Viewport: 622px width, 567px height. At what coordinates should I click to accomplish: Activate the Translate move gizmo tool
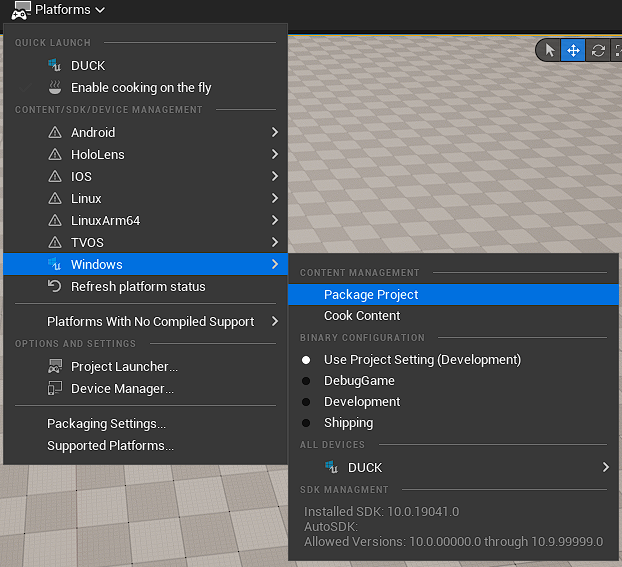573,50
